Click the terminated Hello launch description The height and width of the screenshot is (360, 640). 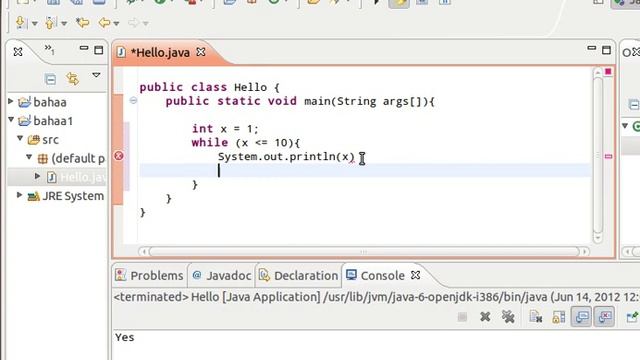click(x=376, y=297)
